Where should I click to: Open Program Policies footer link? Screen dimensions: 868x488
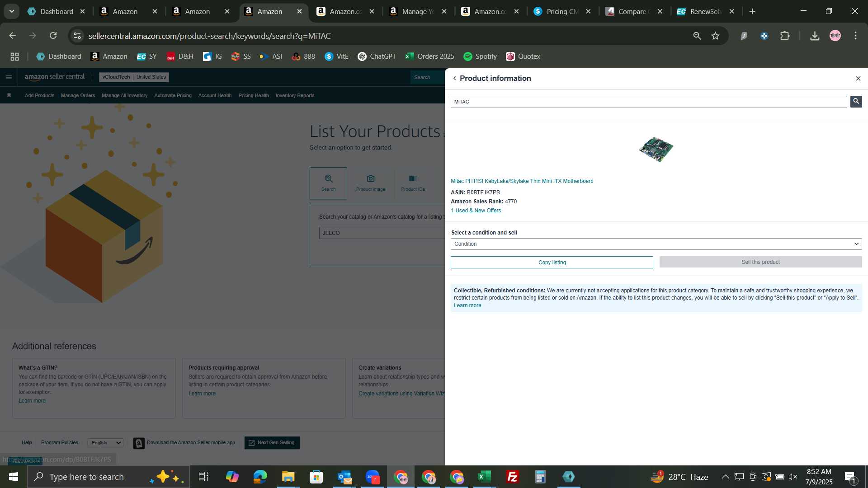click(59, 443)
